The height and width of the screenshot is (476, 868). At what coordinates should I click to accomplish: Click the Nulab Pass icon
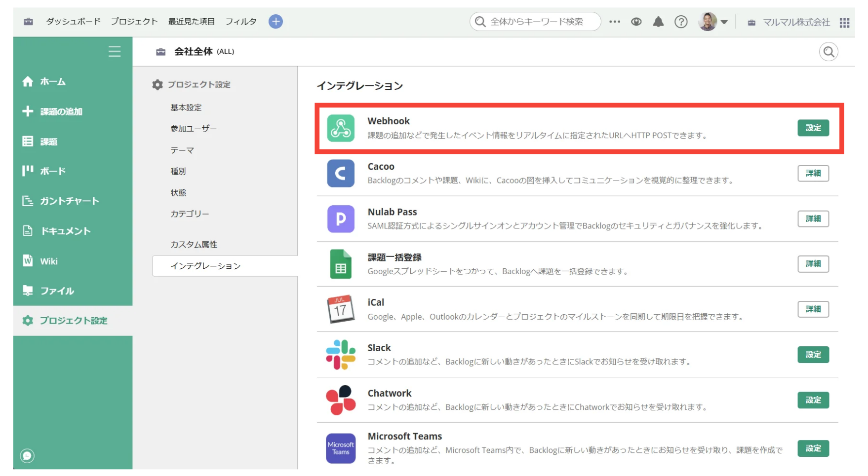(x=341, y=219)
